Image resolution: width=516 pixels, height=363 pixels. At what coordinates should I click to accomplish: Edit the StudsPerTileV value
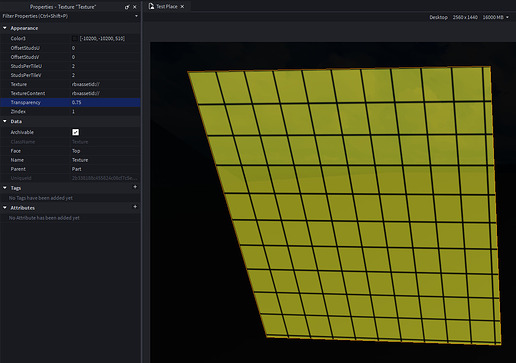73,75
